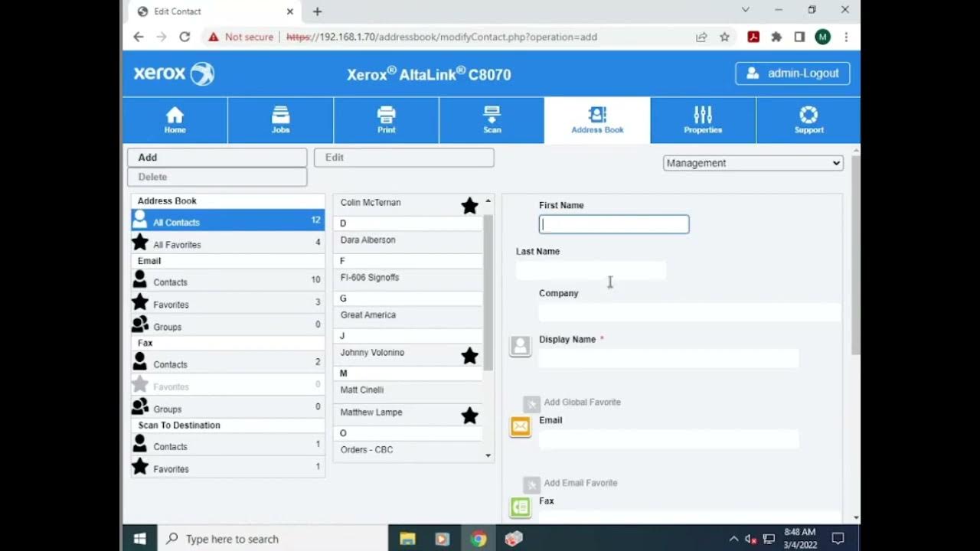This screenshot has height=551, width=980.
Task: Select Fax Groups list
Action: click(228, 406)
